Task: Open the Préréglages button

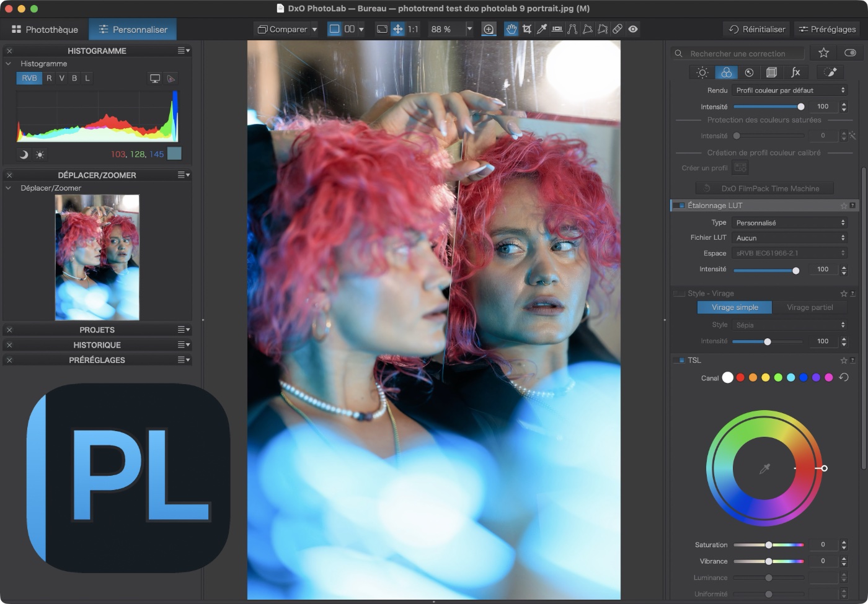Action: click(827, 29)
